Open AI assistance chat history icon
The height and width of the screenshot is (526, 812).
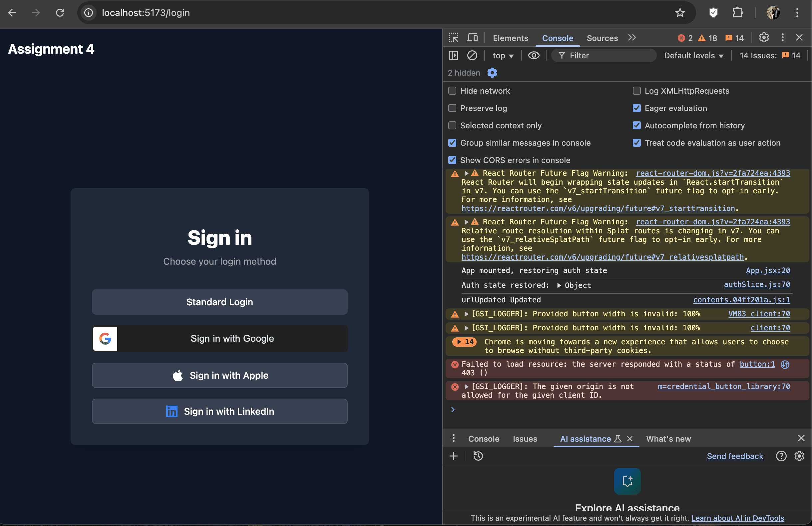(x=478, y=456)
